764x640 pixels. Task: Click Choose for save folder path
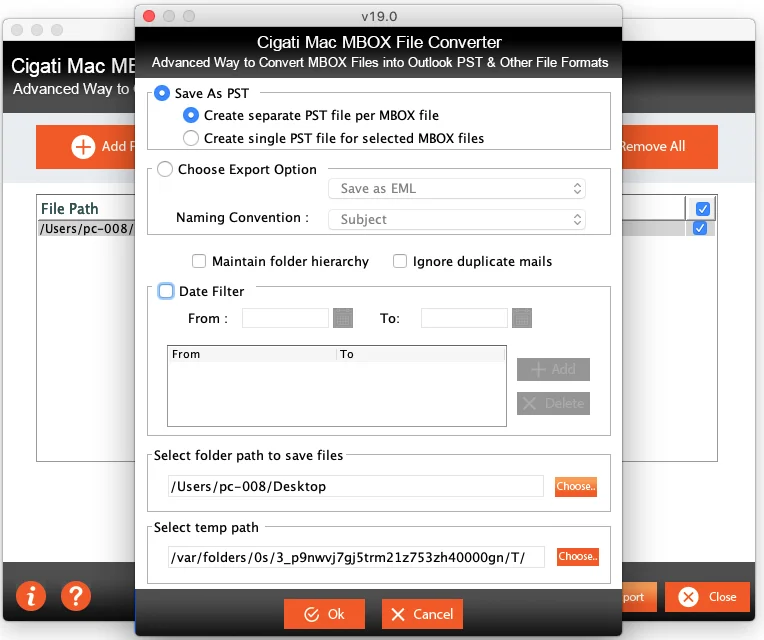pyautogui.click(x=576, y=486)
